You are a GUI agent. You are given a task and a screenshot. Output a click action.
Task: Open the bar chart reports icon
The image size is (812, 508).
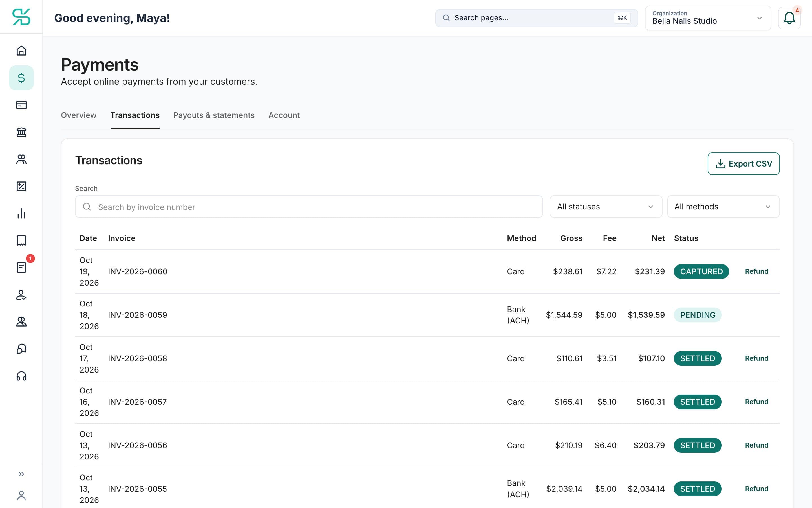tap(21, 213)
